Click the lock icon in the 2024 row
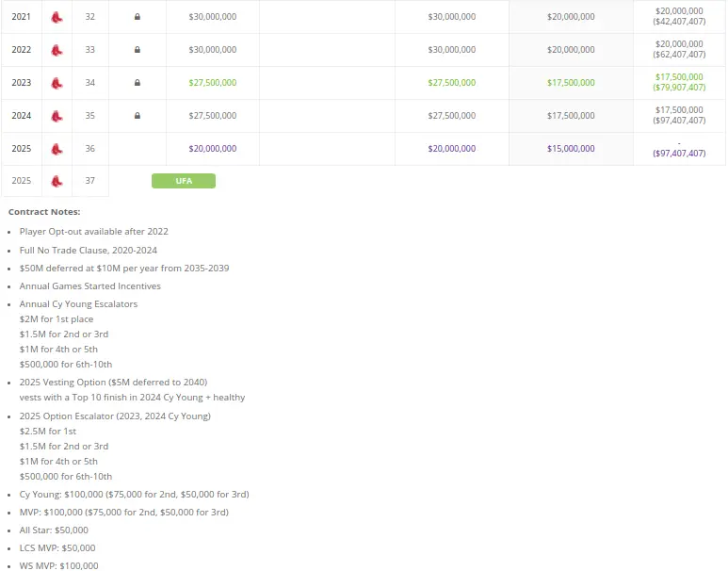This screenshot has height=571, width=728. tap(138, 116)
